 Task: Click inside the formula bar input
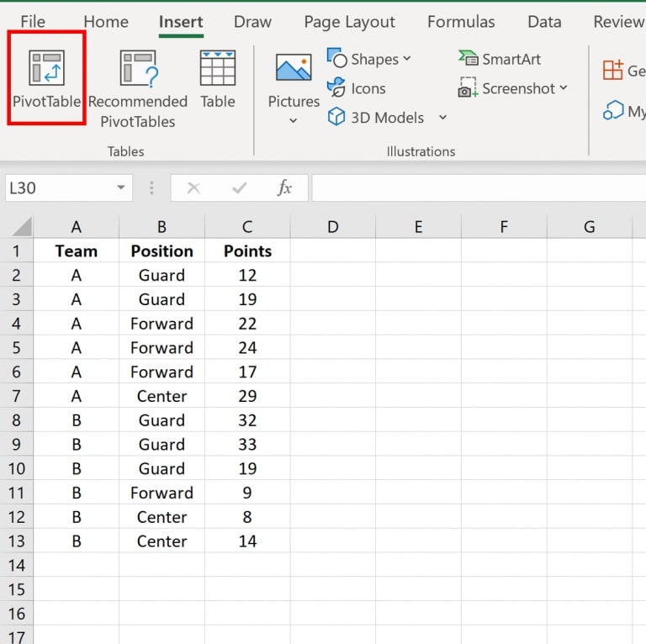(479, 187)
